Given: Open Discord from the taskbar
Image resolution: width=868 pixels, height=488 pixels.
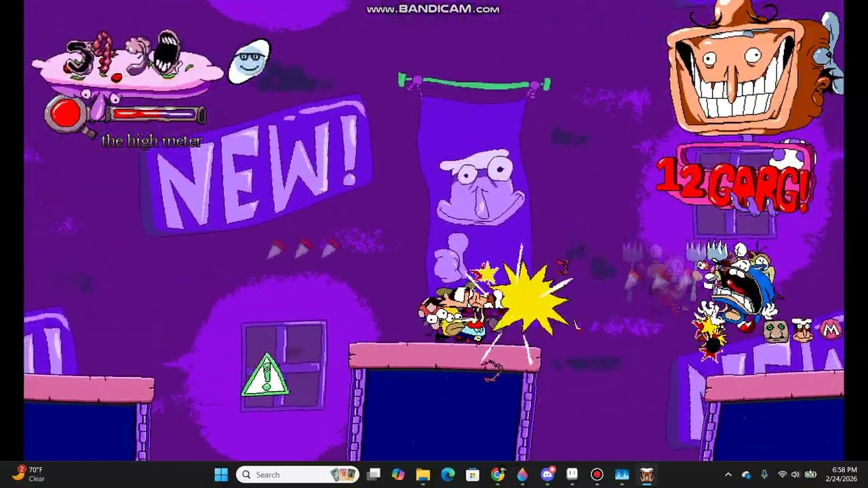Looking at the screenshot, I should 547,474.
